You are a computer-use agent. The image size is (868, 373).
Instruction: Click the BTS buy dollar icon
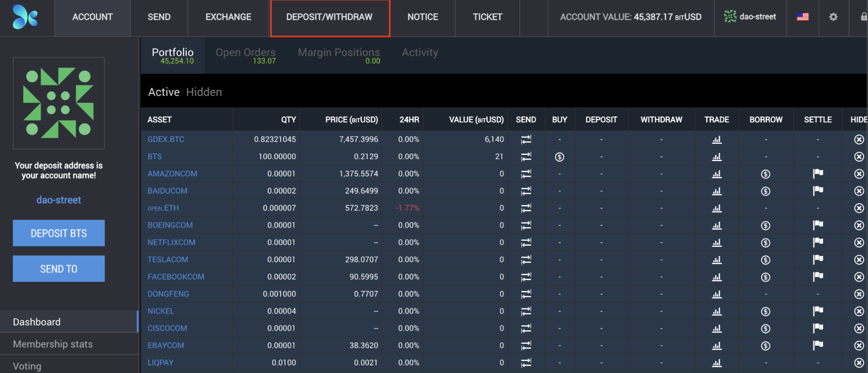coord(559,157)
